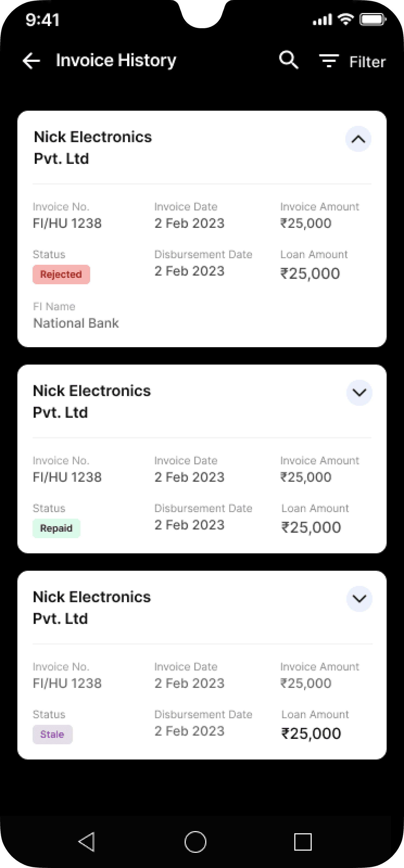Open the Filter text button
This screenshot has height=868, width=404.
[x=367, y=62]
